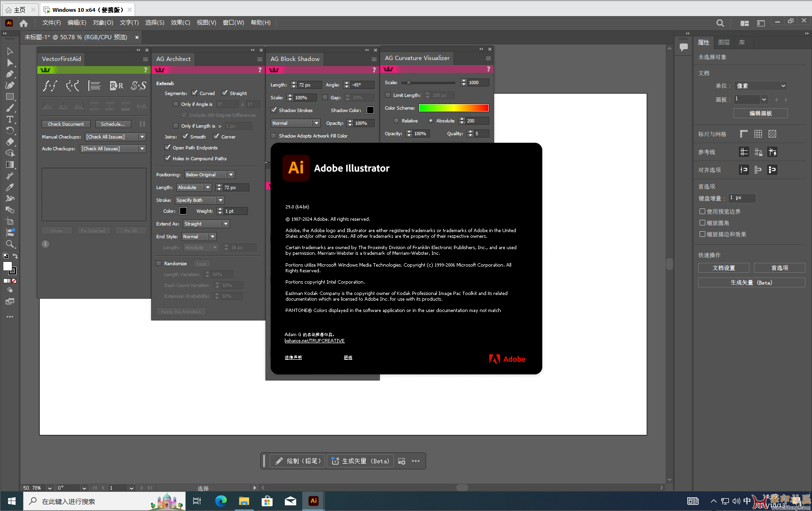
Task: Toggle the Straight segments checkbox
Action: tap(225, 93)
